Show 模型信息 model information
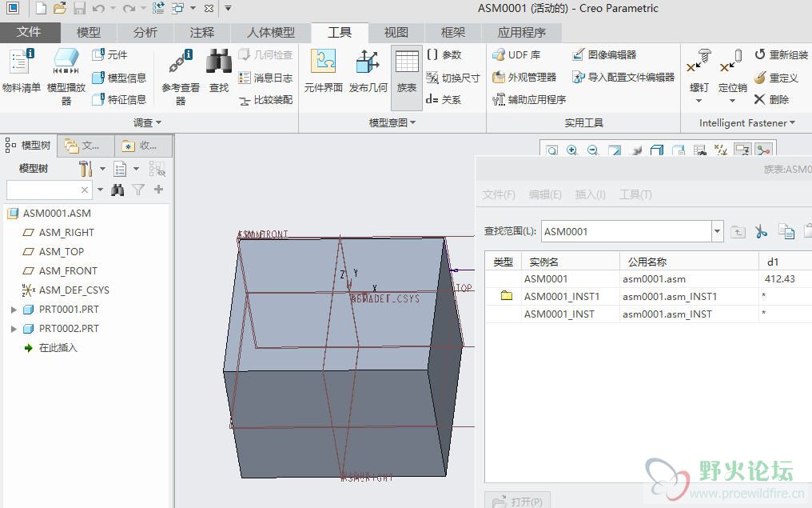The width and height of the screenshot is (812, 508). (x=119, y=78)
